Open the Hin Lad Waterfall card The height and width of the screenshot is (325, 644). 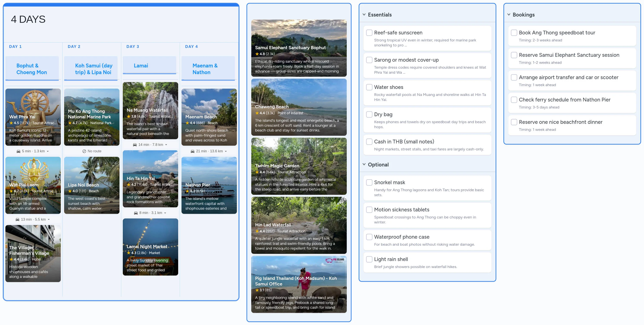[299, 225]
